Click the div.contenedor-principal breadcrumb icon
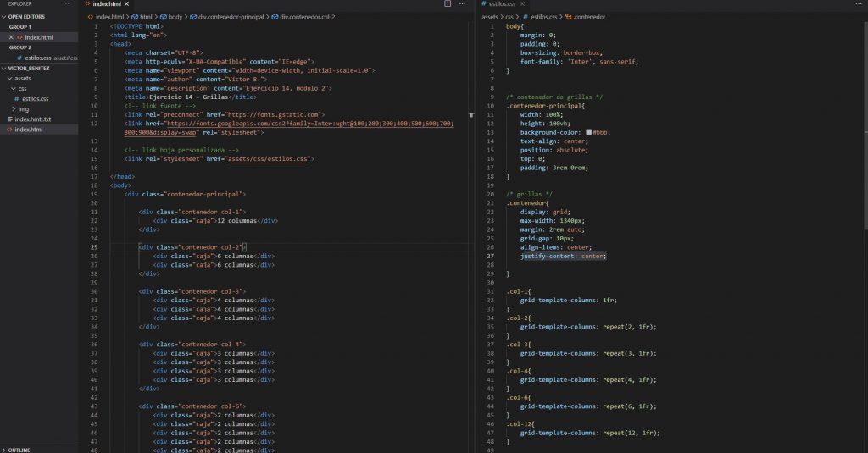868x453 pixels. 193,17
